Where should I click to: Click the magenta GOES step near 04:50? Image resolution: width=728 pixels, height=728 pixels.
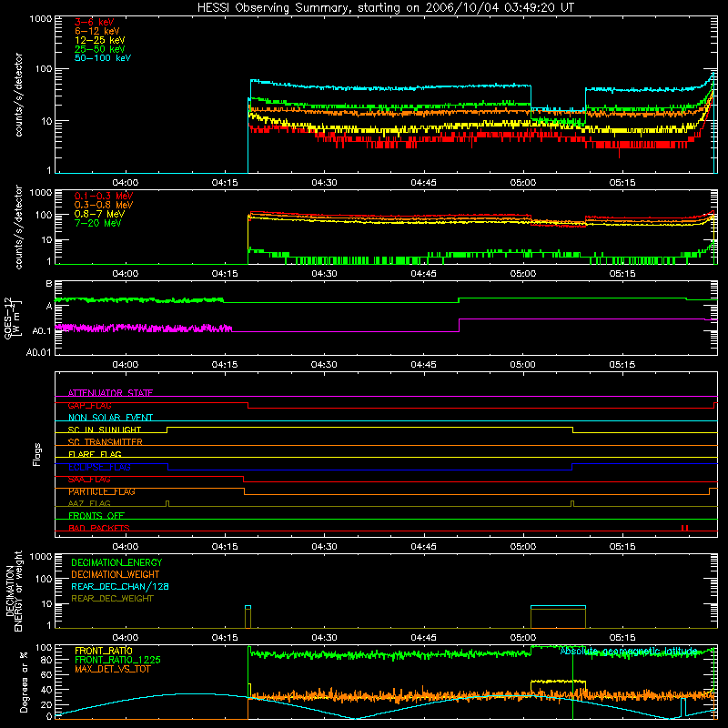tap(460, 325)
